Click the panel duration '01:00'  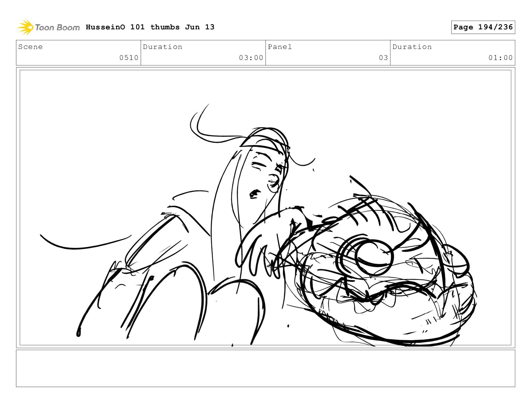pos(500,58)
